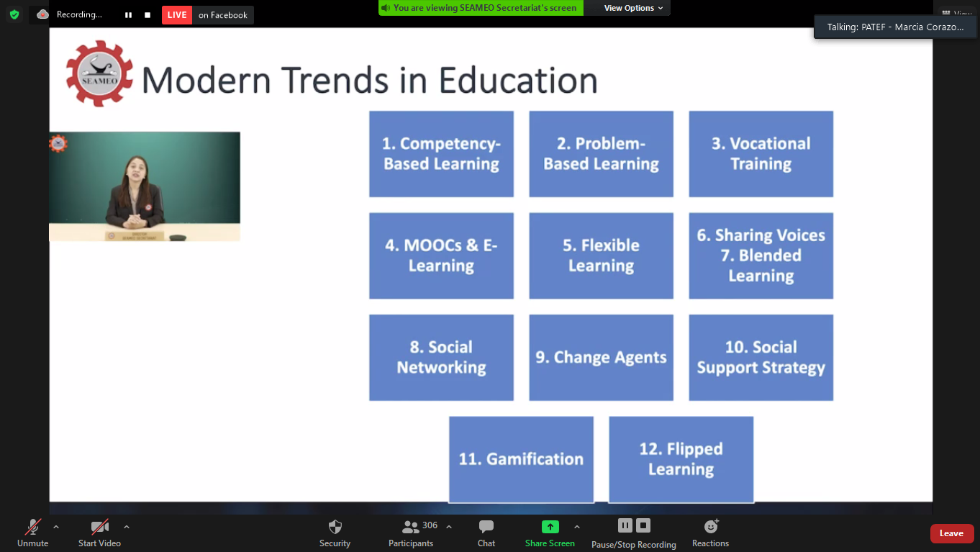Expand the arrow beside Participants
980x552 pixels.
449,527
